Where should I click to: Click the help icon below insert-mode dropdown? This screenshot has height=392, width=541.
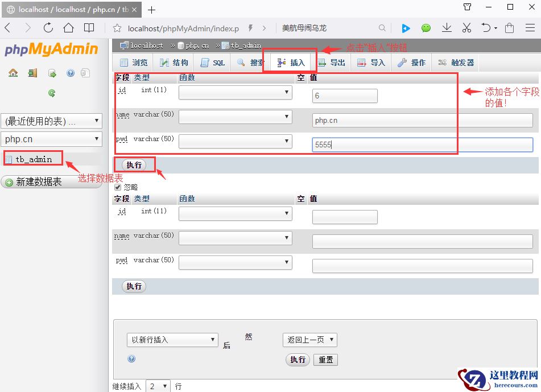coord(131,358)
